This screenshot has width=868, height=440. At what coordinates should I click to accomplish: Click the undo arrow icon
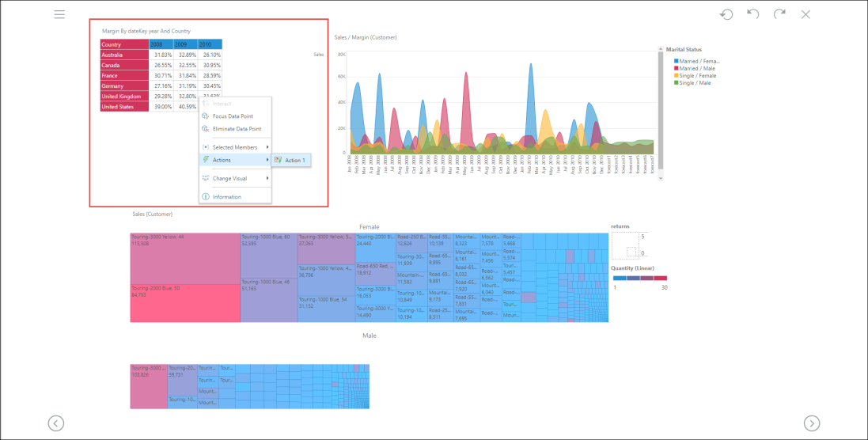752,14
